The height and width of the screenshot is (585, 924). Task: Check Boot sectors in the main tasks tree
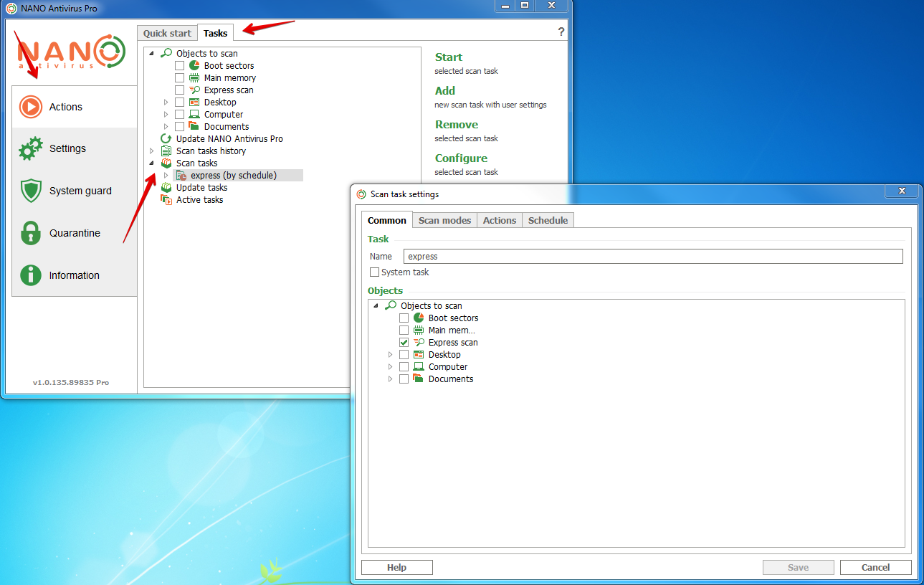point(180,66)
